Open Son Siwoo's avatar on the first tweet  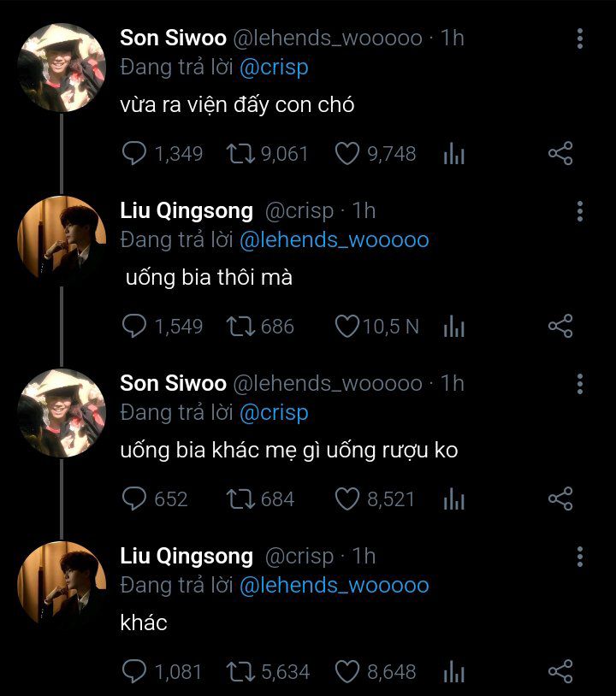tap(62, 68)
